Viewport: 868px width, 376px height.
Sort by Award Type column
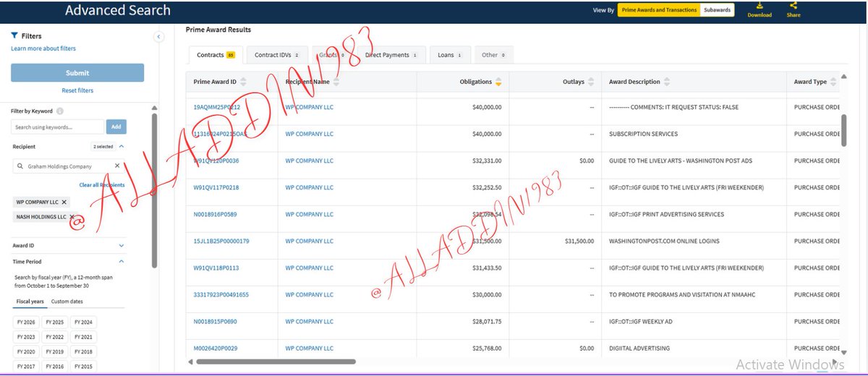pos(833,82)
